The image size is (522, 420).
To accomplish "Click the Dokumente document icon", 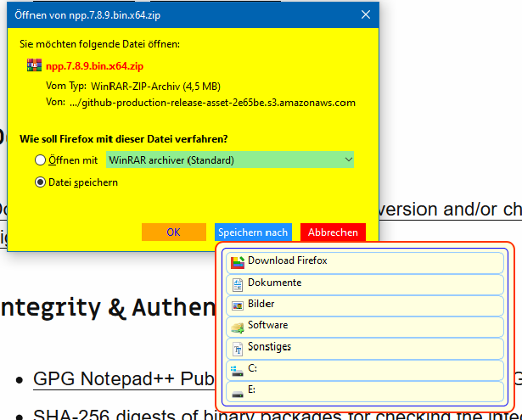I will coord(238,285).
